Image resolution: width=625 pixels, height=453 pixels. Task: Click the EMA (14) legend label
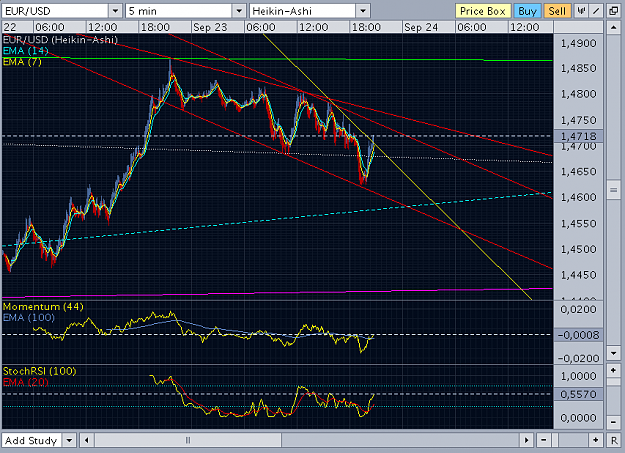click(x=26, y=51)
